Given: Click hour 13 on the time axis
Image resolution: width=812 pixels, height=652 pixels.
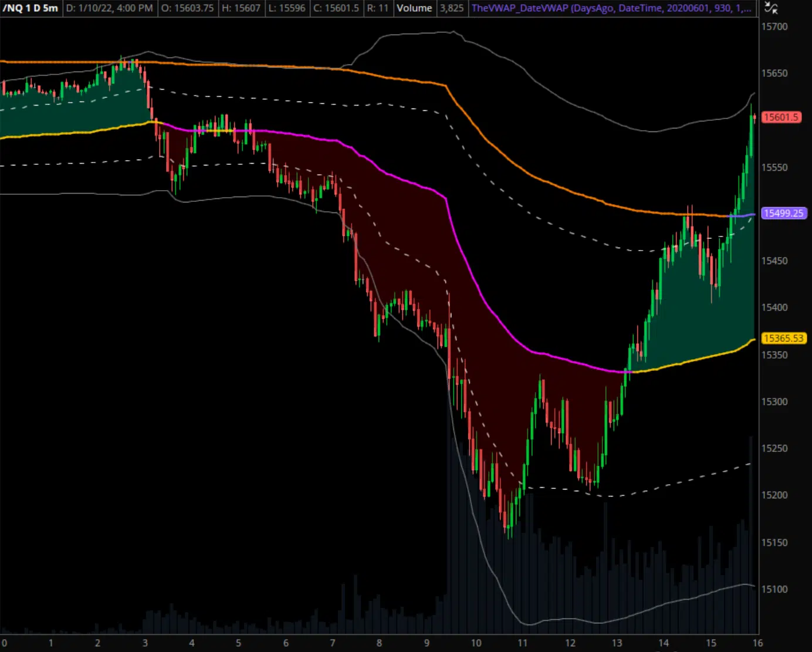Looking at the screenshot, I should [617, 643].
